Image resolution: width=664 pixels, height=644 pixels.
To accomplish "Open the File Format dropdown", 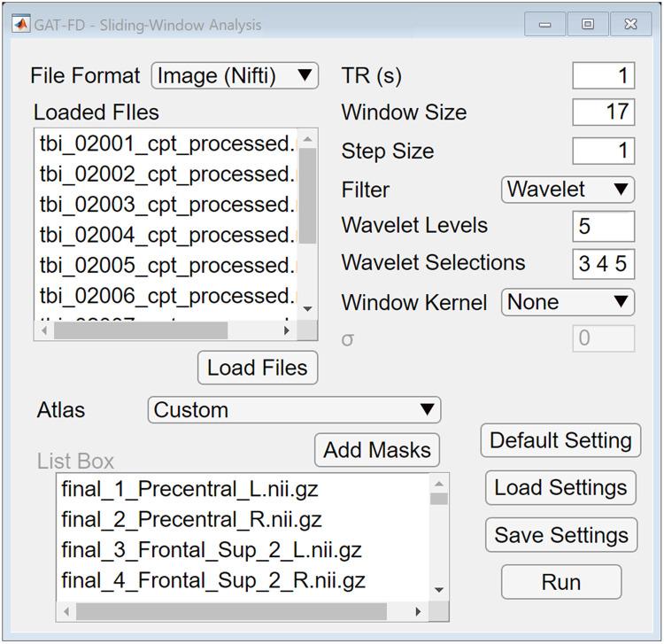I will 235,75.
